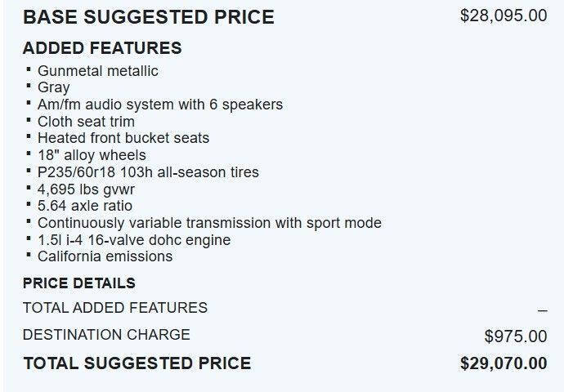This screenshot has width=564, height=392.
Task: Click the $29,070.00 total suggested price
Action: (504, 363)
